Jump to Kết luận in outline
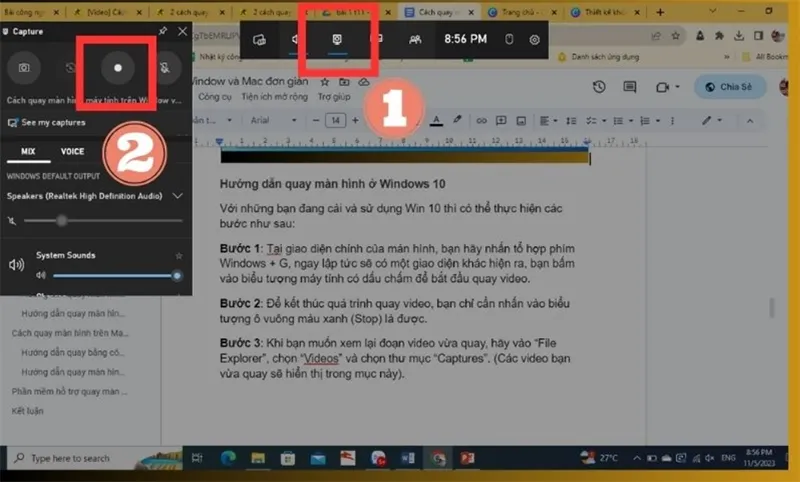This screenshot has height=482, width=800. click(28, 411)
